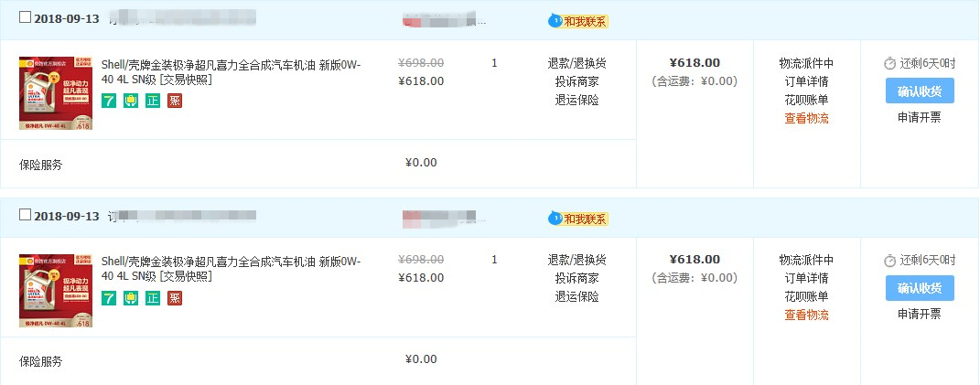Click the red 聚 badge in first order
This screenshot has width=980, height=385.
tap(175, 101)
